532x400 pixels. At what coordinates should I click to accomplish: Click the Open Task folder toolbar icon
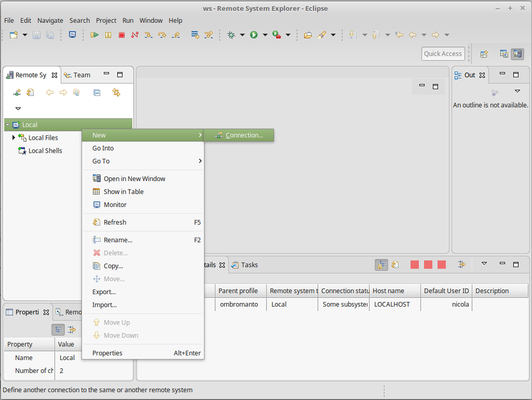tap(308, 35)
